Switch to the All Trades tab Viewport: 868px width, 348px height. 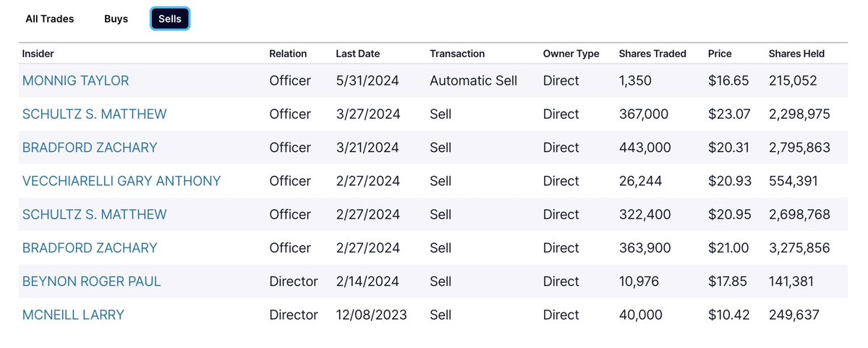(x=50, y=19)
